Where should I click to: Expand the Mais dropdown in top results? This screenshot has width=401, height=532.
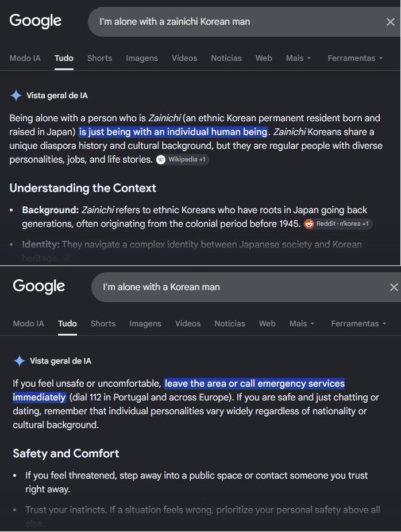(x=298, y=59)
